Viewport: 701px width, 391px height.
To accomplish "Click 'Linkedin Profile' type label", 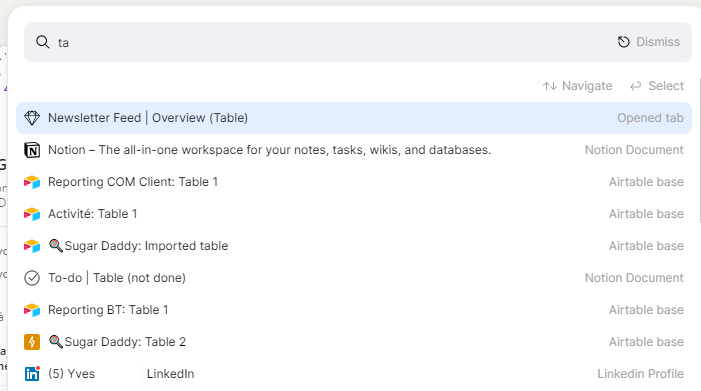I will tap(640, 374).
